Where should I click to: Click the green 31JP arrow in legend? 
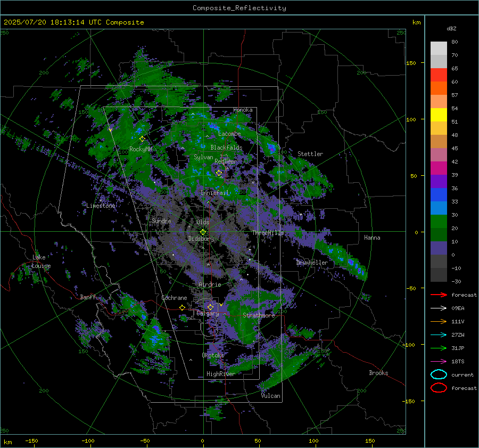439,348
